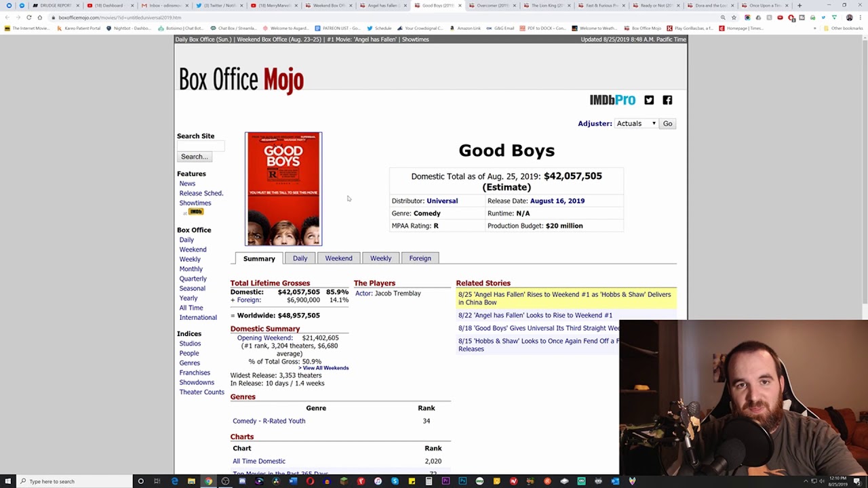Open Skype from the taskbar
Screen dimensions: 868x488
pyautogui.click(x=395, y=481)
